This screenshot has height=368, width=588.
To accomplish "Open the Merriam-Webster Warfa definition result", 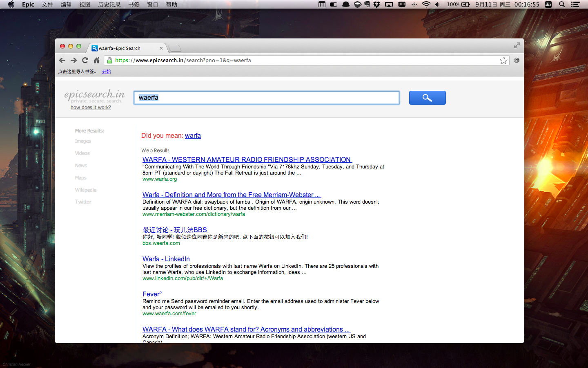I will (x=232, y=195).
